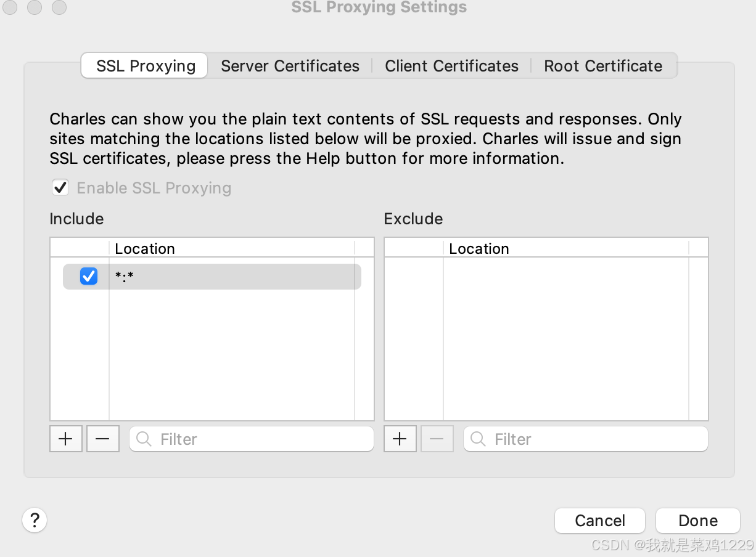756x557 pixels.
Task: Add a new Include location with plus
Action: point(66,439)
